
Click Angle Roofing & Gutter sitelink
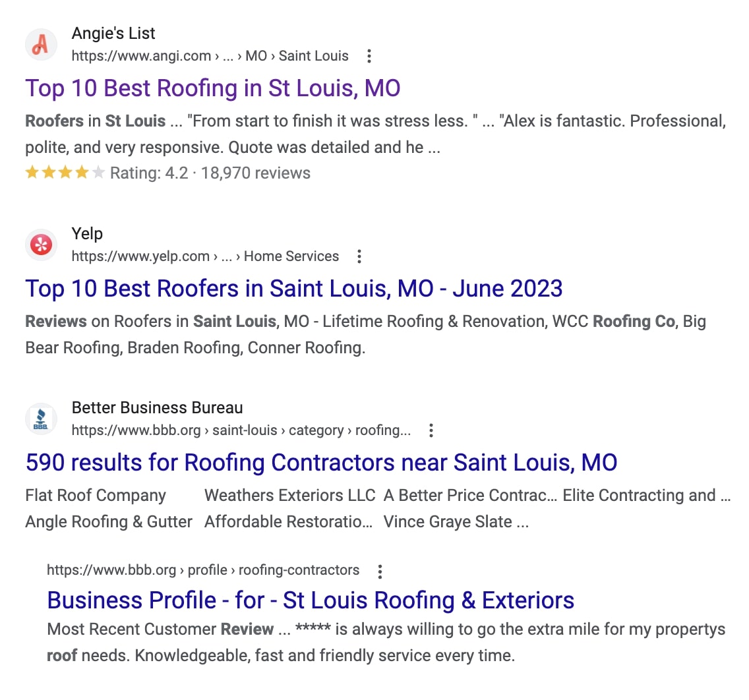[x=109, y=522]
